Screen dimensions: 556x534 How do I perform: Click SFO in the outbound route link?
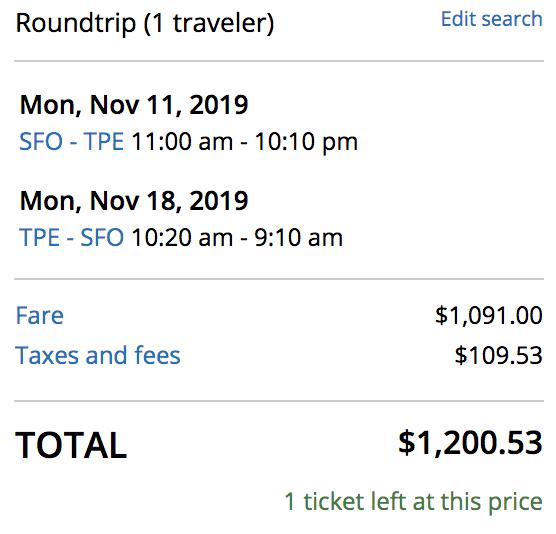[x=41, y=141]
